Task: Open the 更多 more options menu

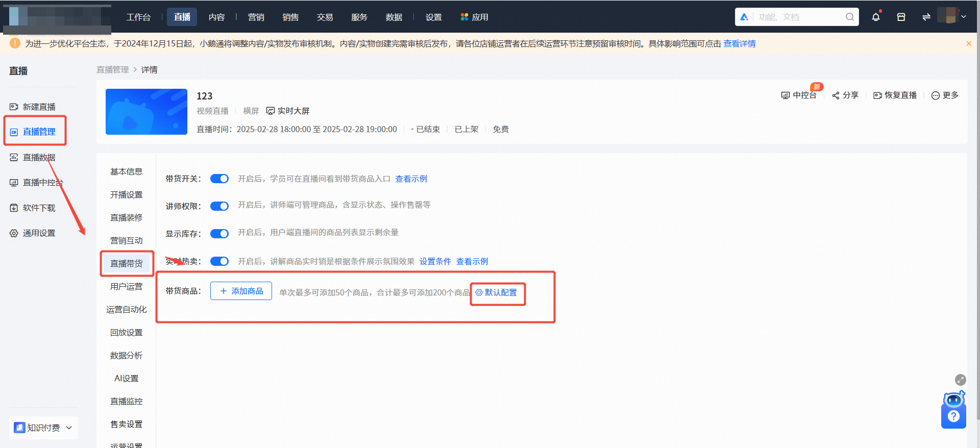Action: click(945, 95)
